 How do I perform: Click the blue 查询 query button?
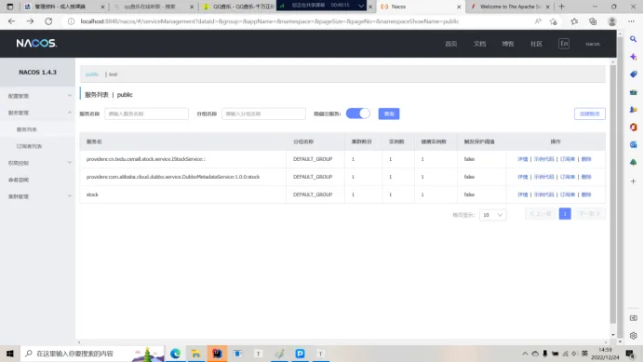coord(388,114)
